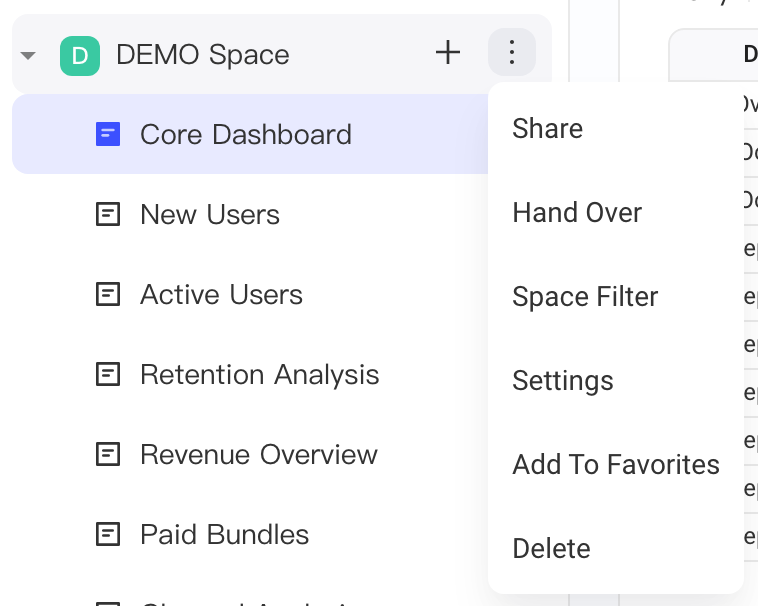This screenshot has width=758, height=606.
Task: Click the Active Users dashboard icon
Action: point(108,294)
